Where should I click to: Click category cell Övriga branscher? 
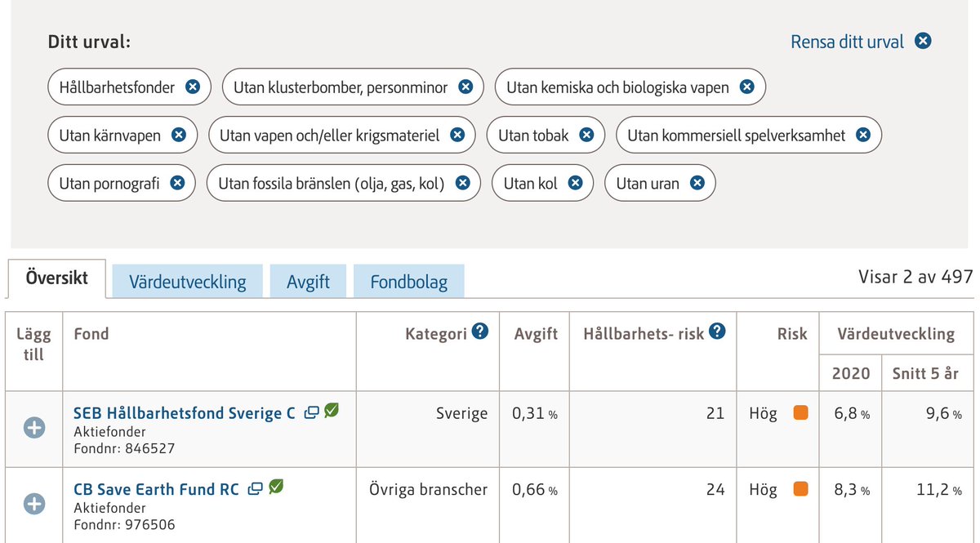point(429,489)
